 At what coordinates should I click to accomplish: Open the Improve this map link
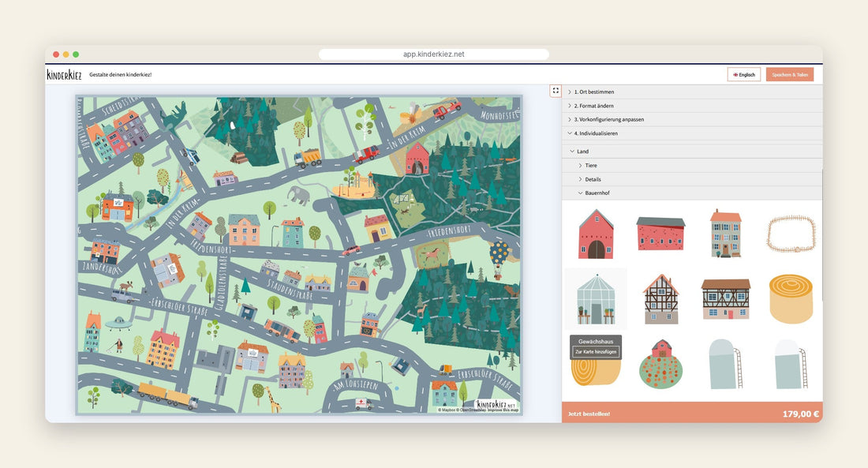(x=503, y=410)
